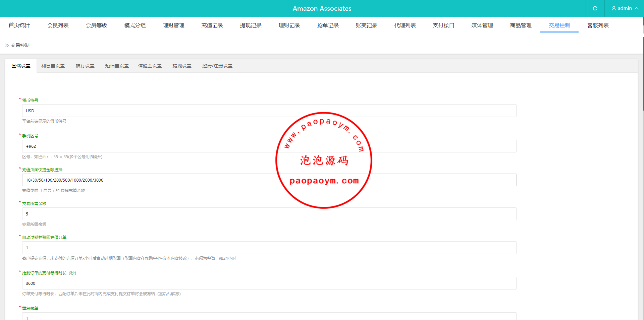Switch to the 银行设置 tab
This screenshot has width=644, height=320.
pos(85,66)
